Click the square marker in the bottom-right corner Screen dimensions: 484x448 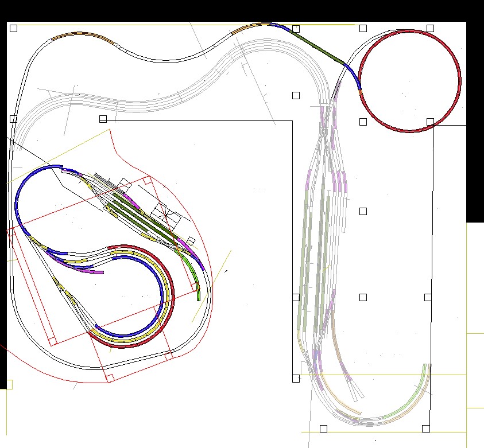pyautogui.click(x=425, y=428)
